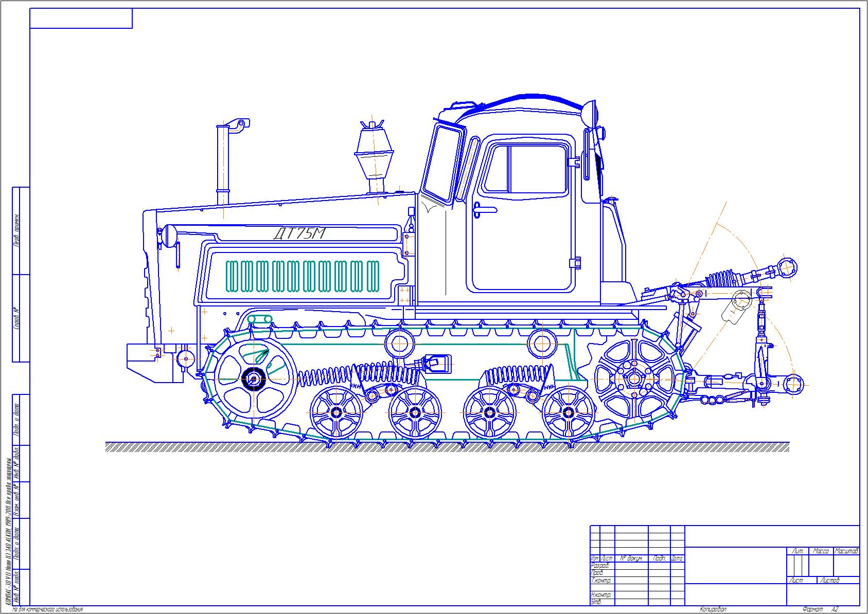Select the Подп. column header in title block
This screenshot has height=614, width=868.
pyautogui.click(x=659, y=558)
